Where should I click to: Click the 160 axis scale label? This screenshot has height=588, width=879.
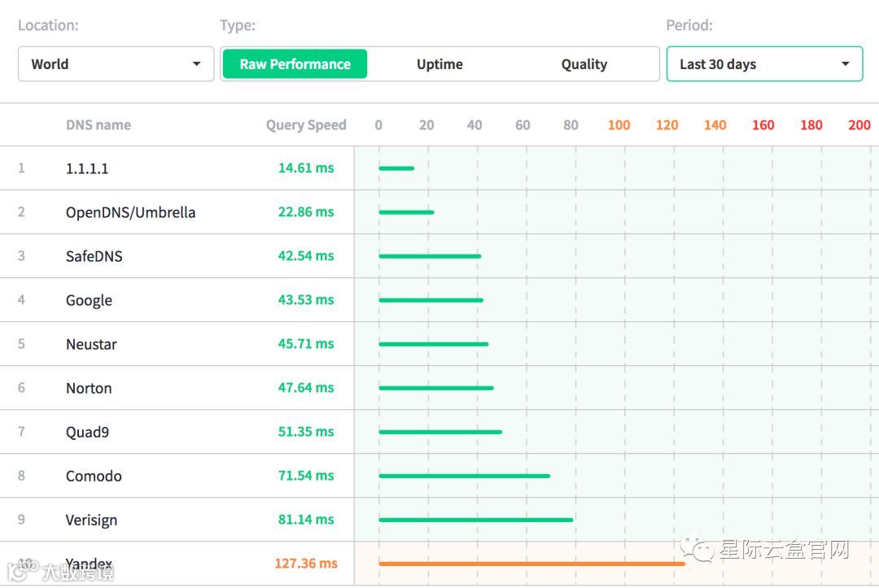763,125
